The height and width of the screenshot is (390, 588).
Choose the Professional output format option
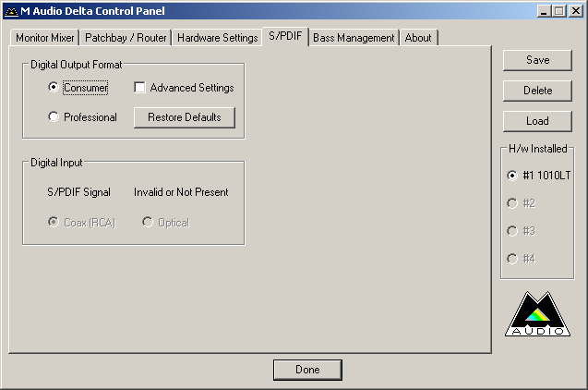pos(54,117)
